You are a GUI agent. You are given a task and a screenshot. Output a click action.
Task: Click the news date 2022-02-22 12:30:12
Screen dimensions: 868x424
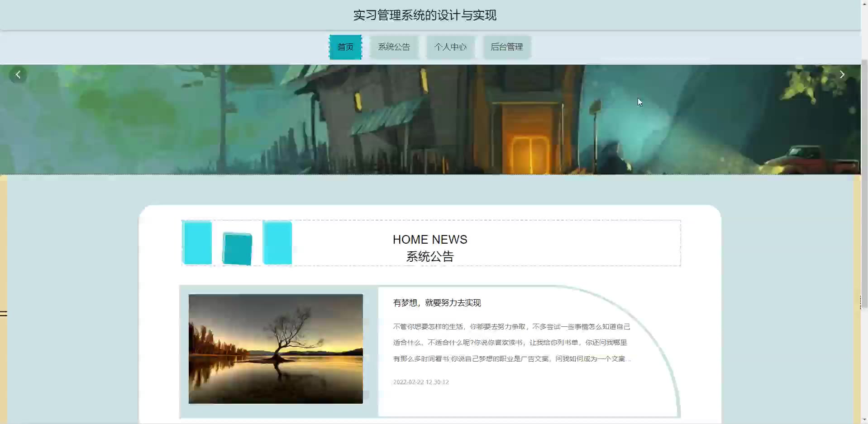pos(421,382)
